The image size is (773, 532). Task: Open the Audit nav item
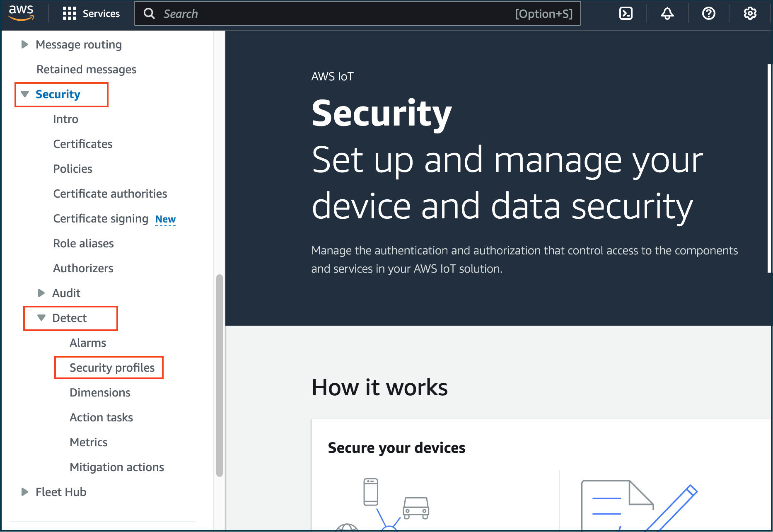(66, 293)
